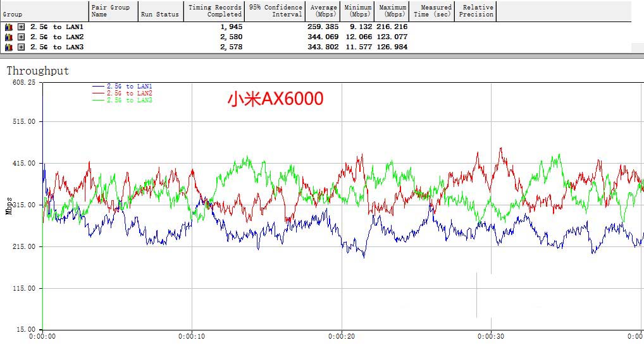
Task: Click the 0:00:20 time axis label
Action: pyautogui.click(x=342, y=337)
